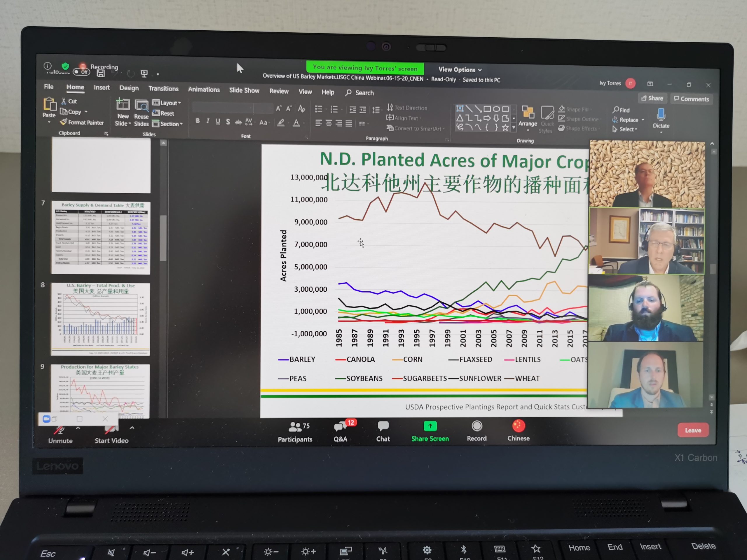Toggle the AutoSave switch off/on
The image size is (747, 560).
(x=81, y=72)
